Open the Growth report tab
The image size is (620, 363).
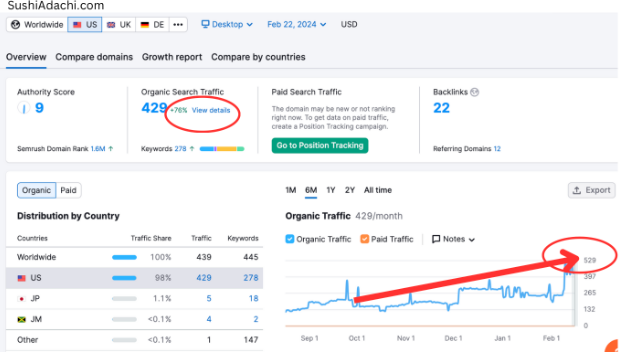tap(172, 57)
